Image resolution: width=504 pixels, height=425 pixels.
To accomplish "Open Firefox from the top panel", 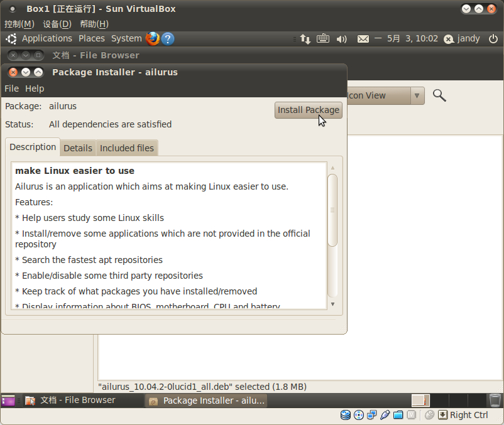I will 153,39.
